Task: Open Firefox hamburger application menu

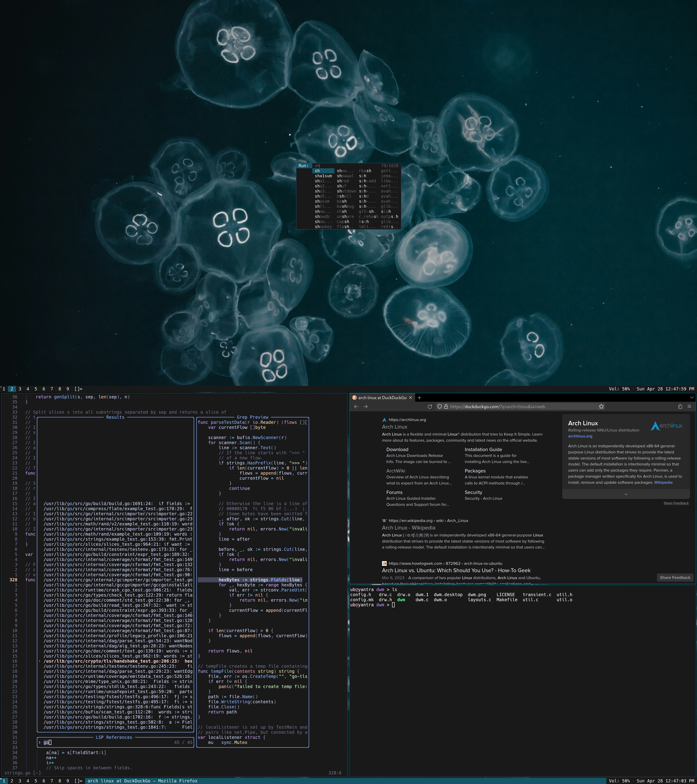Action: (x=689, y=407)
